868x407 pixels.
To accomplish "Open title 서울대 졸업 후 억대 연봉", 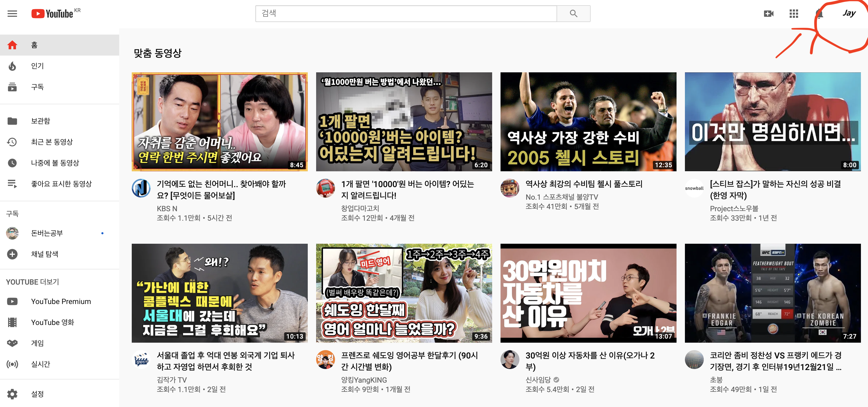I will [x=226, y=361].
